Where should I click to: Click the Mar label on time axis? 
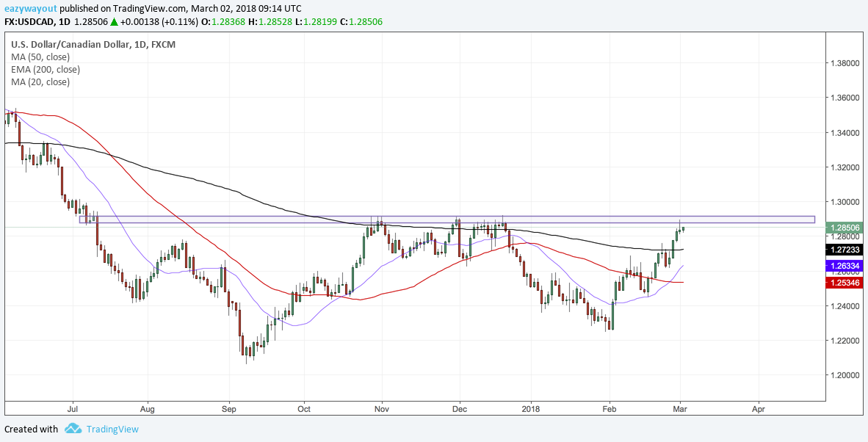[680, 410]
